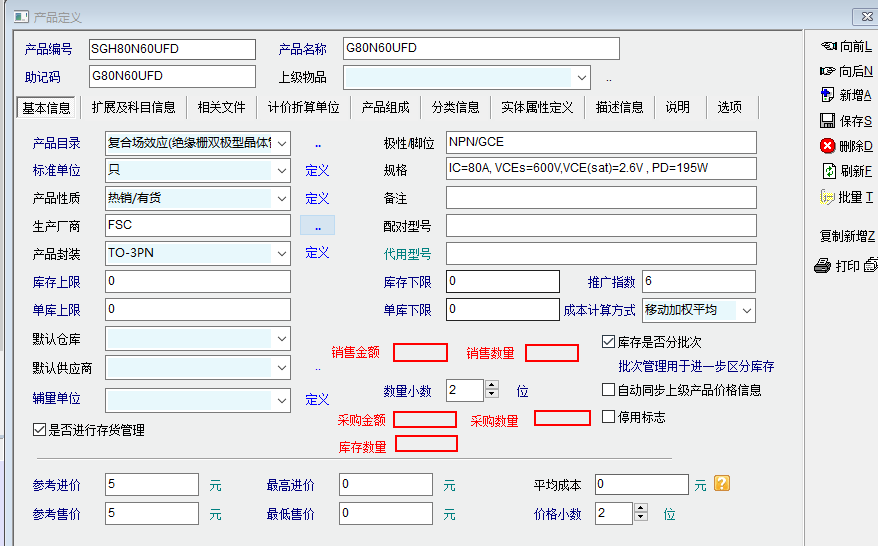Screen dimensions: 878x546
Task: Click the 批量 batch icon
Action: coord(828,197)
